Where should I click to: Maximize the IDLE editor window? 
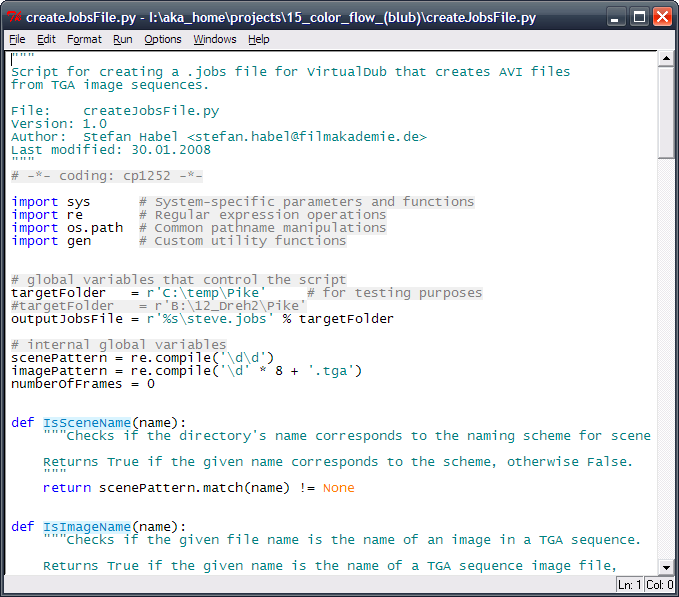641,17
